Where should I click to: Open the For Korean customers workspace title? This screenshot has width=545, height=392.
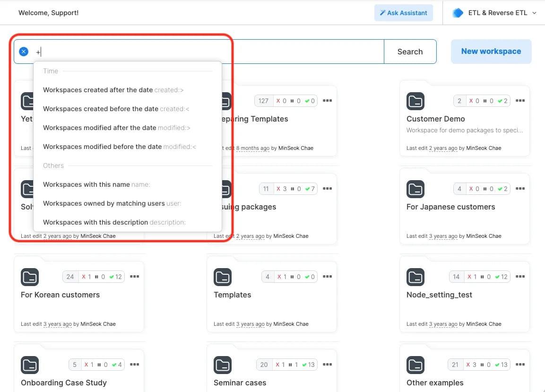60,295
